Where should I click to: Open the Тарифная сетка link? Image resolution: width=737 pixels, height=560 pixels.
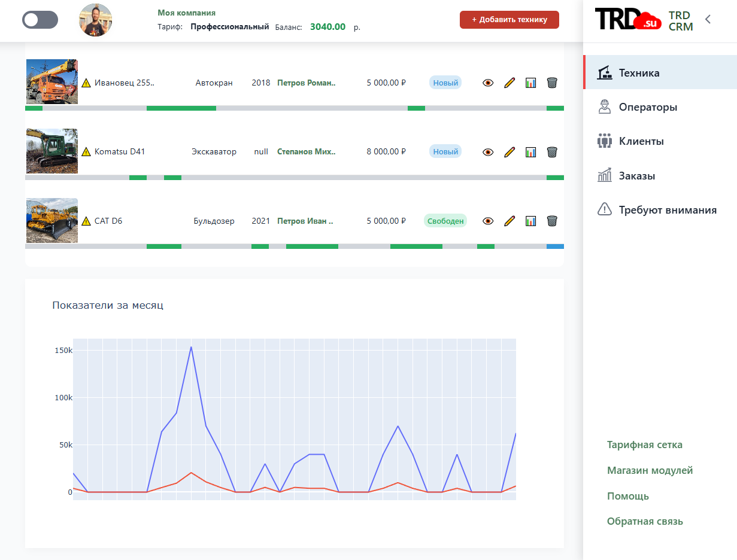[645, 445]
